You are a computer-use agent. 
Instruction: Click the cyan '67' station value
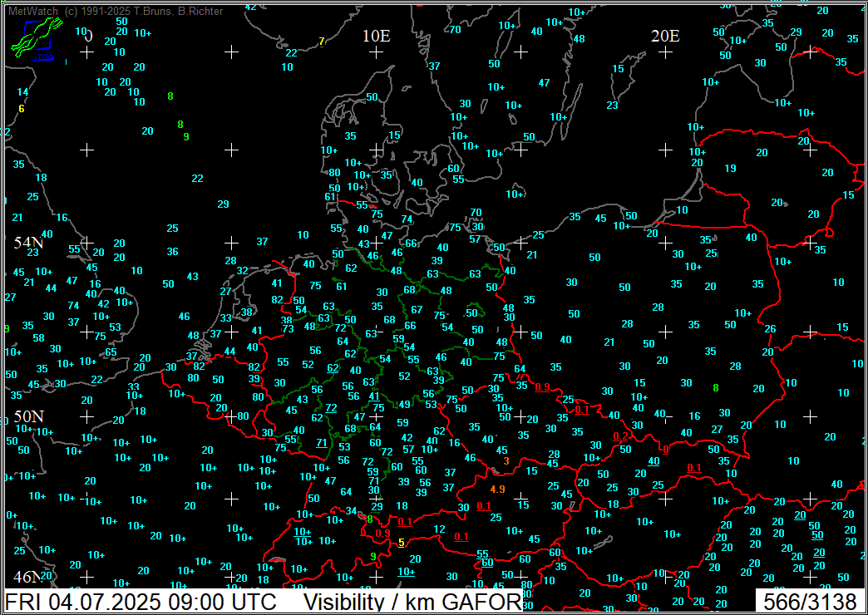(x=417, y=309)
